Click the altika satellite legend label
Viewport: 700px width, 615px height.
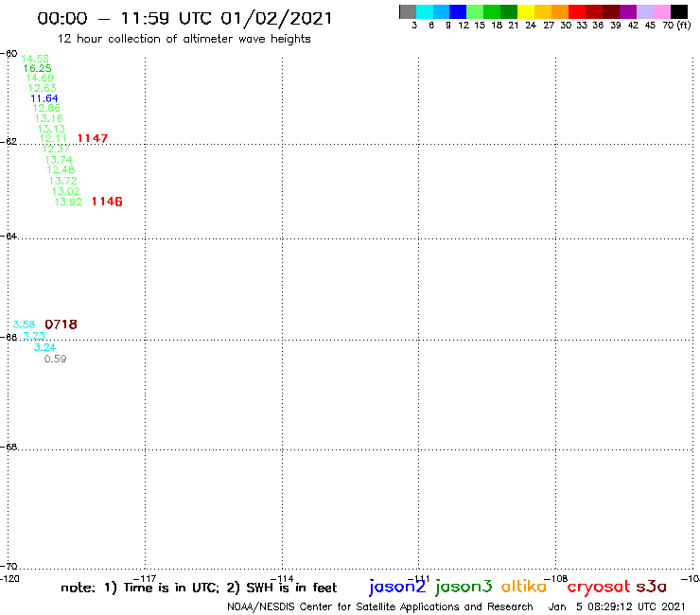(x=524, y=587)
